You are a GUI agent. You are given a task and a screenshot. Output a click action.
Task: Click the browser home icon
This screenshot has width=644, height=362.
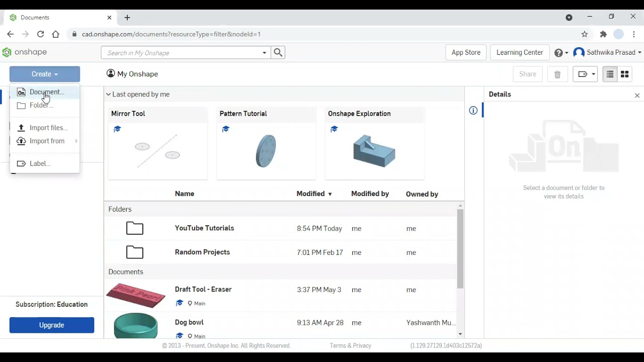click(x=56, y=34)
